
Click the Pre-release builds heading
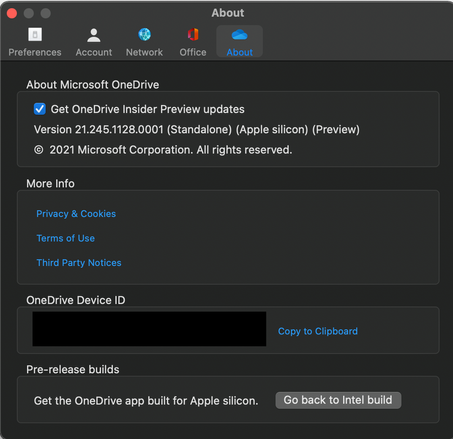(73, 370)
